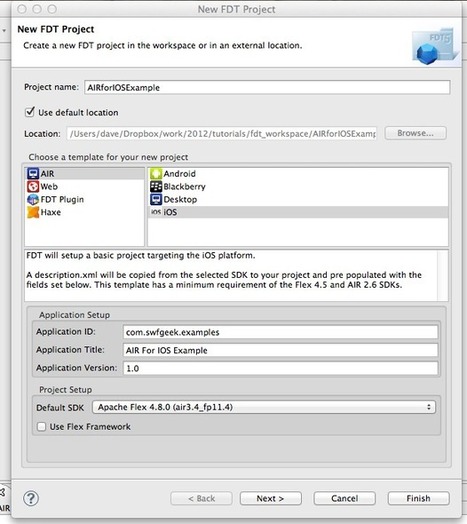Enable Use Flex Framework checkbox
The width and height of the screenshot is (467, 524).
[x=41, y=427]
